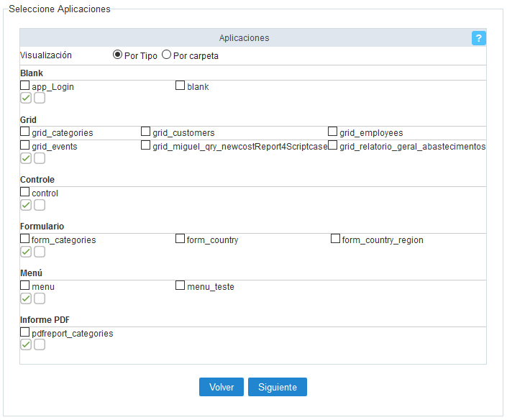Open the blue help question mark icon

point(479,38)
